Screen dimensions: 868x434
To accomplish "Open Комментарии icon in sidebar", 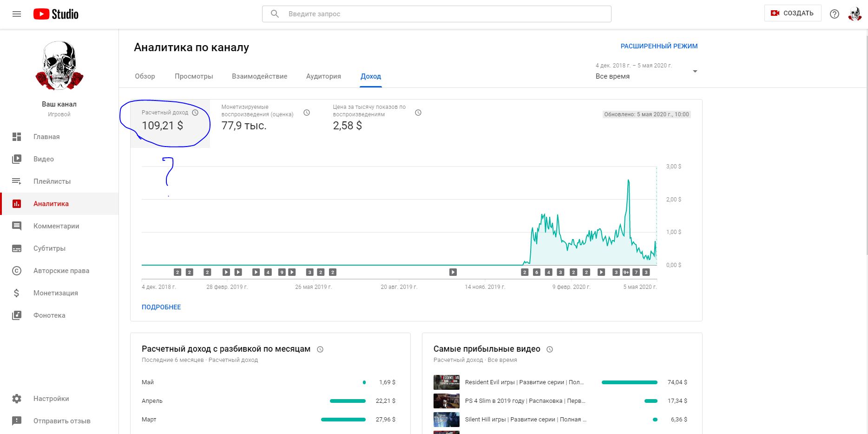I will point(17,226).
